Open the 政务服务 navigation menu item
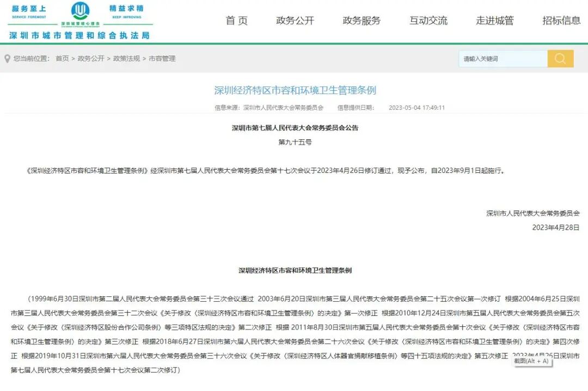The height and width of the screenshot is (391, 588). point(360,21)
